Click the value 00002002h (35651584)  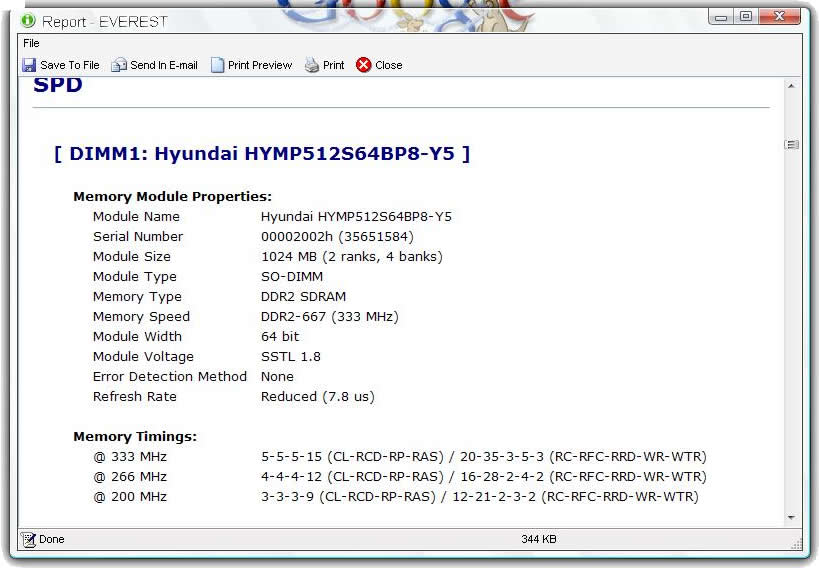click(x=337, y=237)
